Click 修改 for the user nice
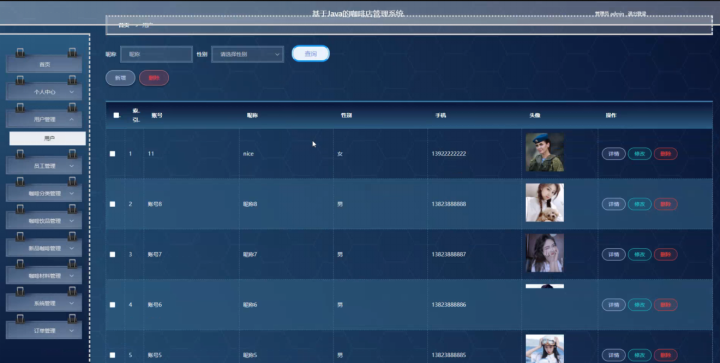 point(640,154)
